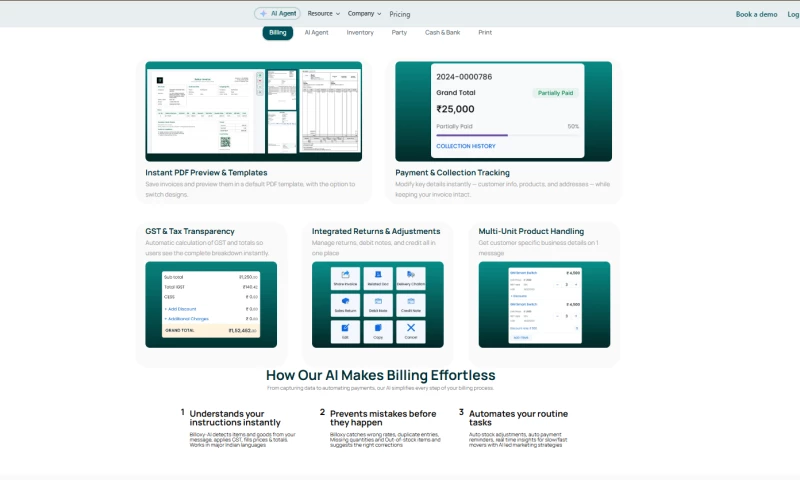This screenshot has height=480, width=800.
Task: Click the Related Doc icon tile
Action: point(378,277)
